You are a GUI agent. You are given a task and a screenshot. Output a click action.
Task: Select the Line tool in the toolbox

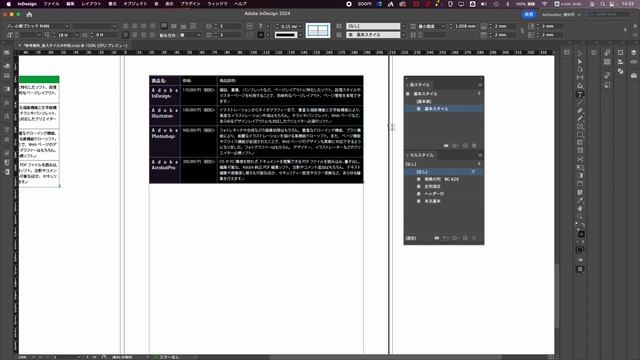(x=580, y=102)
